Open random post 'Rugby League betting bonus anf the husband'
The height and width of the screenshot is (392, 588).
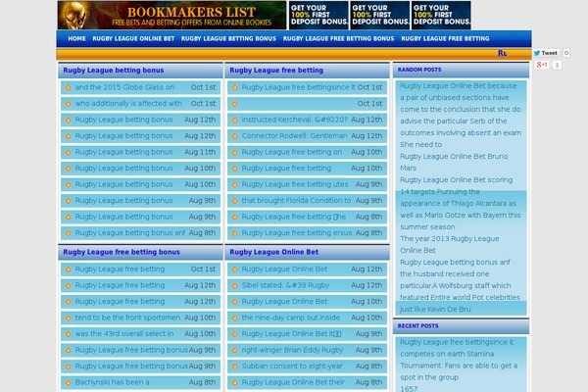(x=461, y=285)
